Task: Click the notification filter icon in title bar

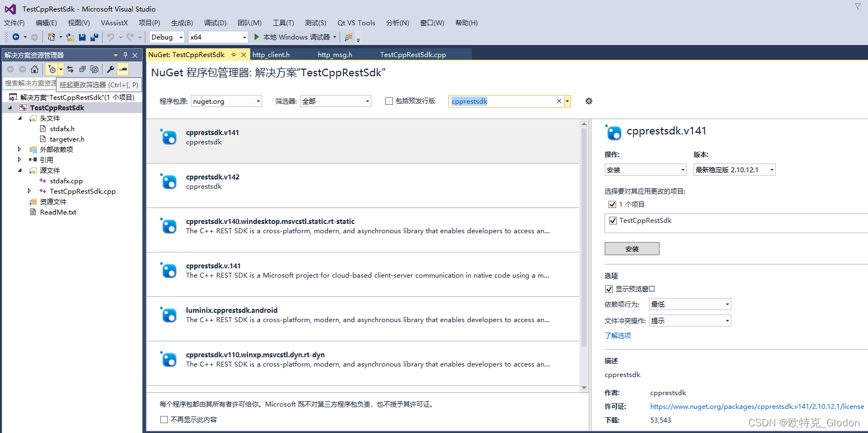Action: (858, 7)
